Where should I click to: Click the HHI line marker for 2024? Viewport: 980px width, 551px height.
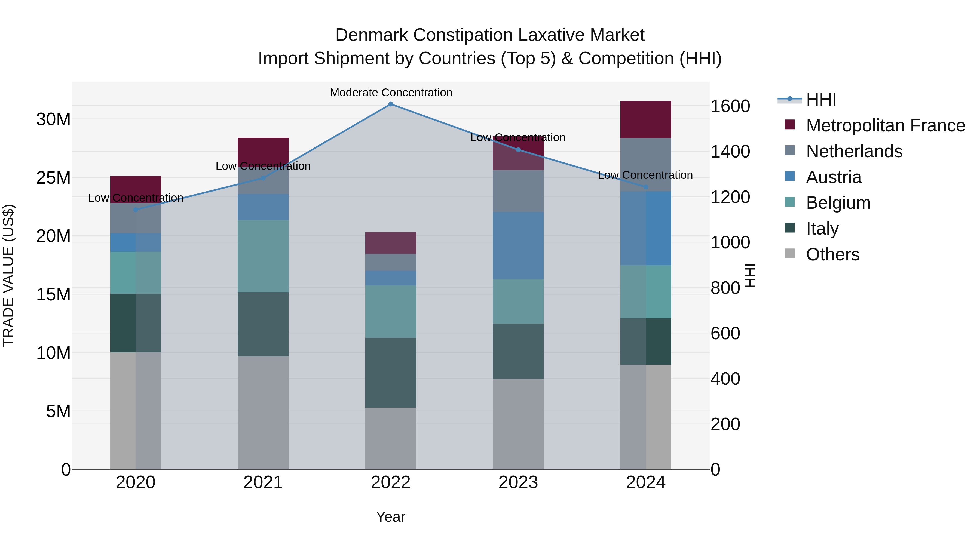pos(646,187)
